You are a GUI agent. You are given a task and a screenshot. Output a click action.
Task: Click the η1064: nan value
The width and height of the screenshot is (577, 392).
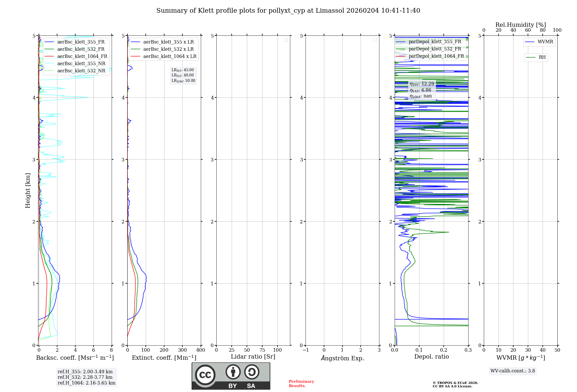pyautogui.click(x=421, y=96)
